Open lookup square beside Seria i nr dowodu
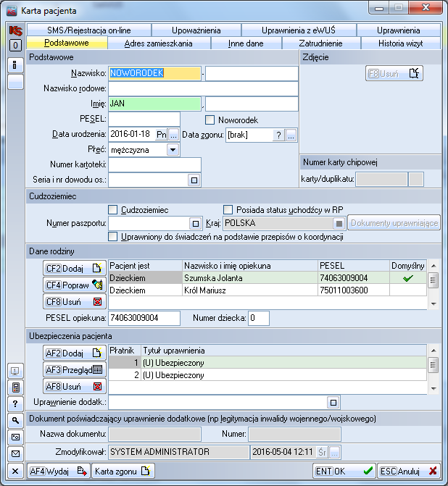The height and width of the screenshot is (486, 448). coord(194,180)
